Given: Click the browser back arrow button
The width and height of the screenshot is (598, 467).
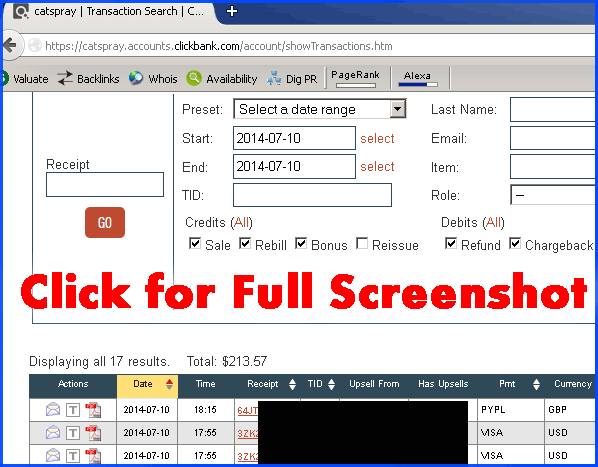Looking at the screenshot, I should pyautogui.click(x=10, y=45).
